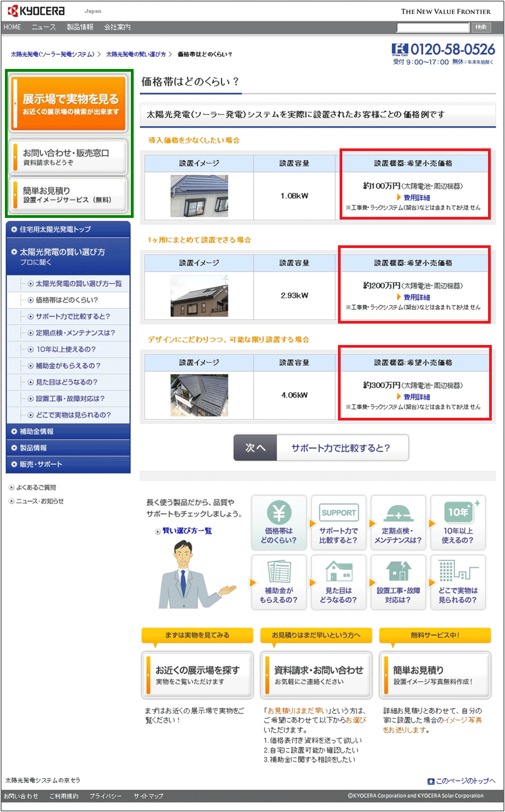The image size is (505, 812).
Task: Click the sidebar 簡単お見積り button
Action: (x=69, y=194)
